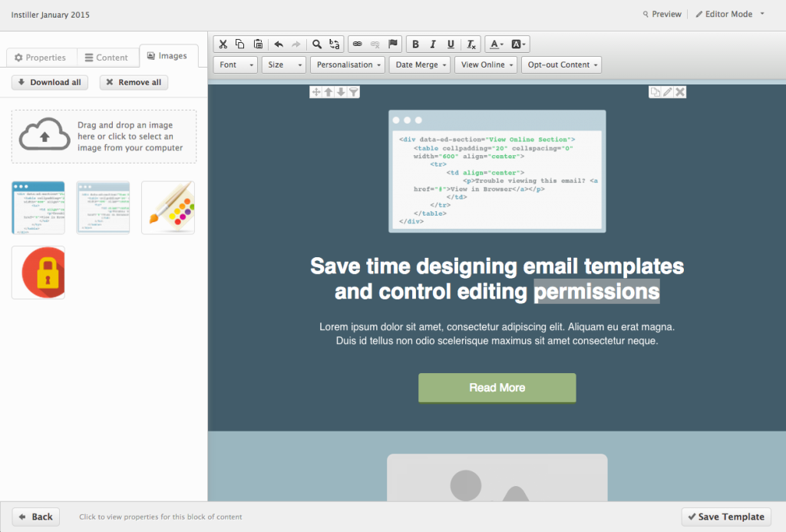Screen dimensions: 786x532
Task: Switch to the Content tab
Action: 107,58
